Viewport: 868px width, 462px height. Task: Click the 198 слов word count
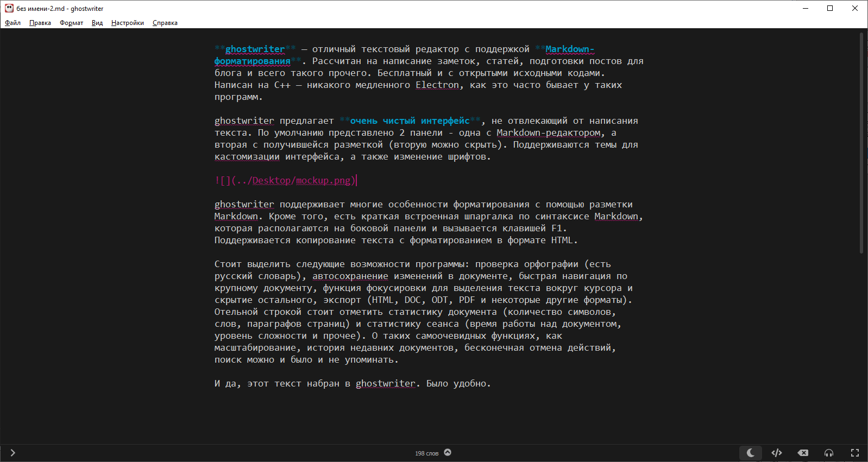pyautogui.click(x=426, y=453)
